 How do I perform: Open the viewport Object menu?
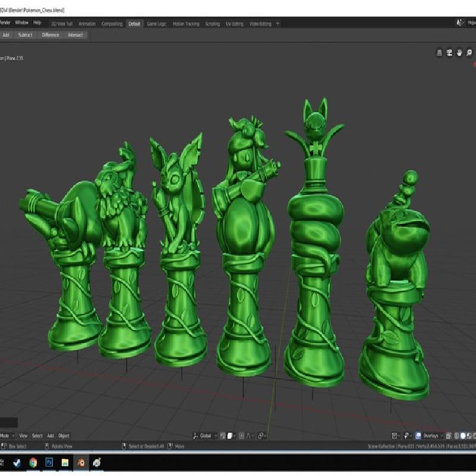[x=64, y=436]
